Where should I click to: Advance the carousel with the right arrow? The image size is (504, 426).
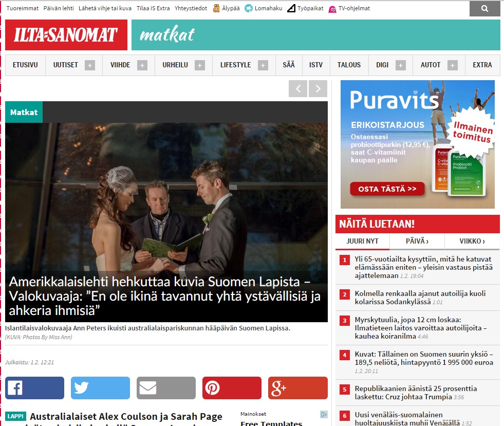[318, 88]
